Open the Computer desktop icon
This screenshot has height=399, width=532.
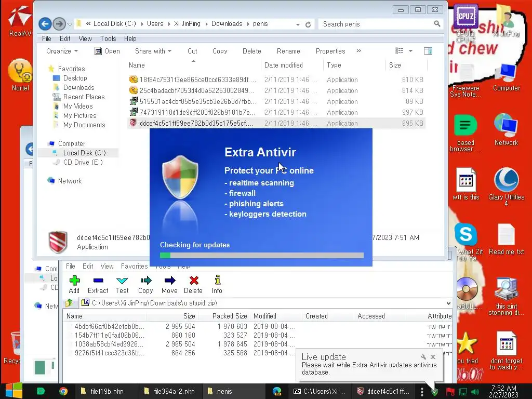coord(506,76)
